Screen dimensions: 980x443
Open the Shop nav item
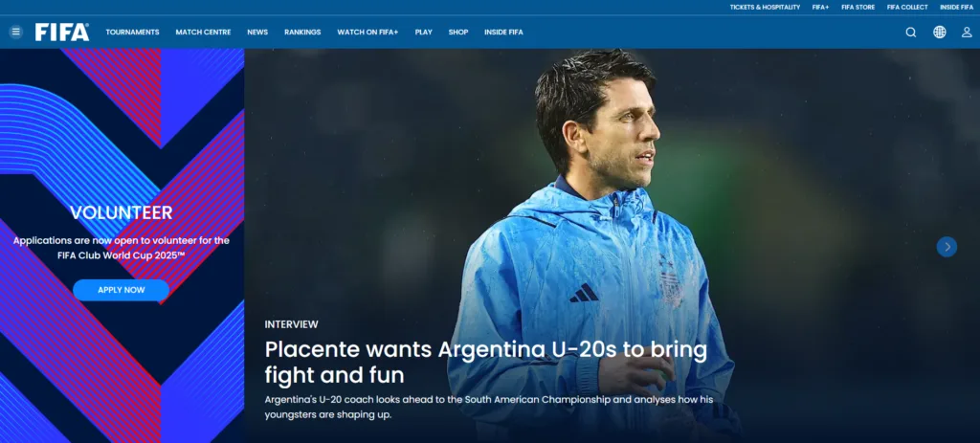458,32
